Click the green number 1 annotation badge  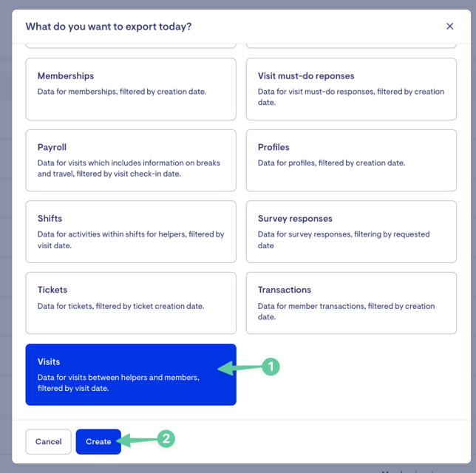pyautogui.click(x=271, y=367)
